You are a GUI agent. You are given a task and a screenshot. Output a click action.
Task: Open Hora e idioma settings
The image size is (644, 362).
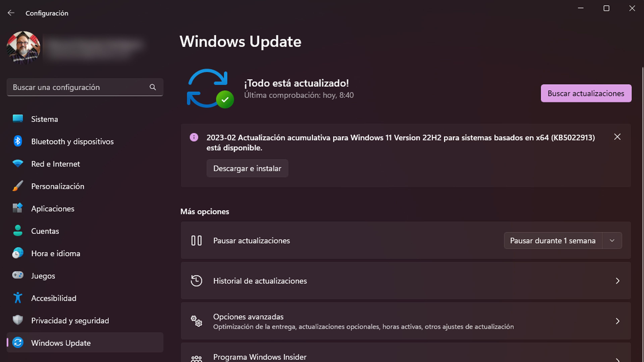coord(85,253)
